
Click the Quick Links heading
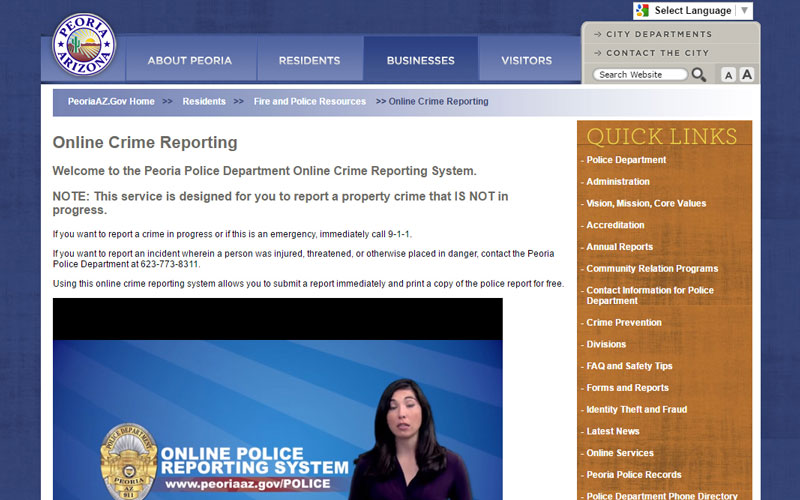coord(662,137)
